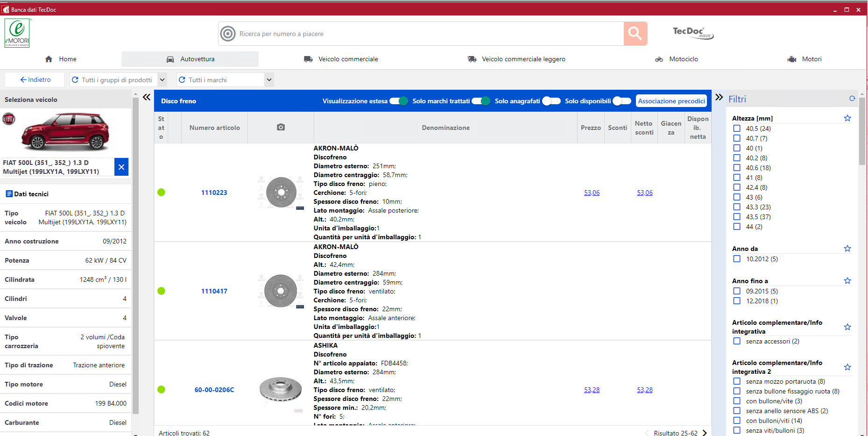Screen dimensions: 868x436
Task: Open the Tutti i marchi dropdown
Action: click(269, 80)
